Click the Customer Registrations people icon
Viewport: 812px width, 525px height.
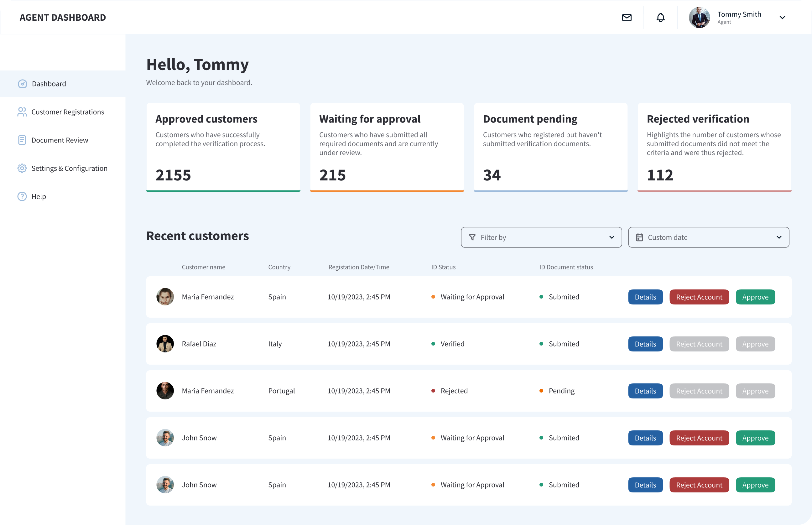[x=22, y=112]
